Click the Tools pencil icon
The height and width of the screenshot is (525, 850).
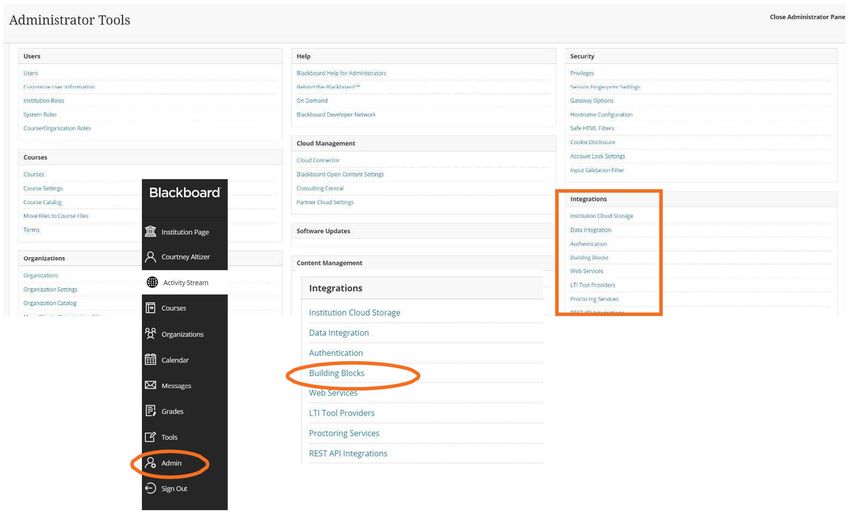tap(151, 437)
